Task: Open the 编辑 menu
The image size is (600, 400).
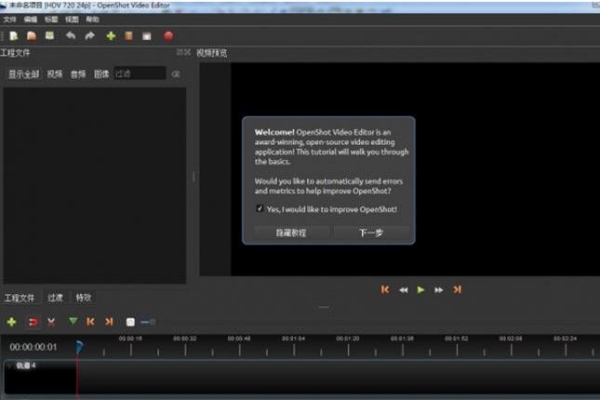Action: 32,19
